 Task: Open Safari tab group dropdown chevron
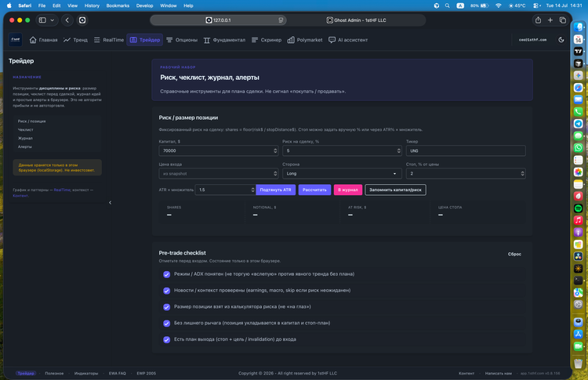click(x=52, y=20)
